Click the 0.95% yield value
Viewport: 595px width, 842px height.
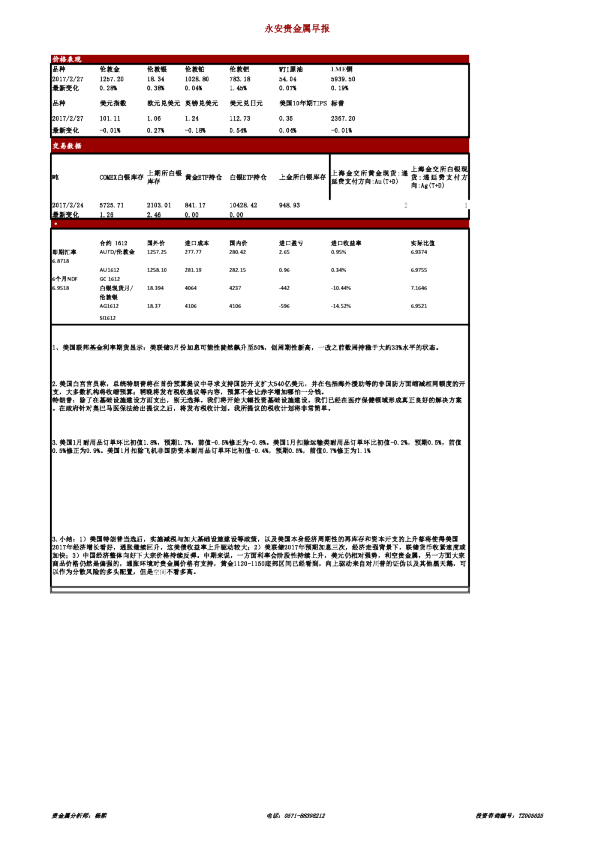point(338,252)
